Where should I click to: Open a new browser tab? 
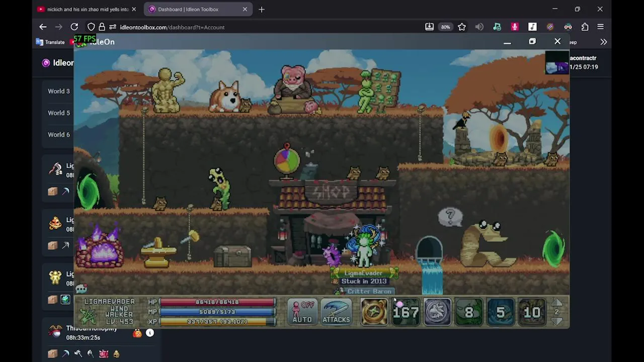261,9
